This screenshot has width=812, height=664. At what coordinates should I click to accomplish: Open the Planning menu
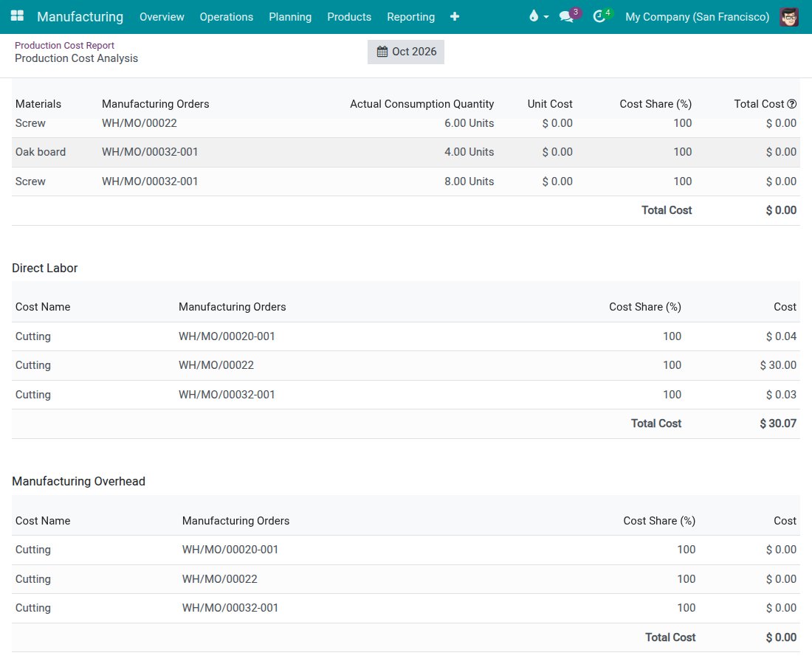point(290,16)
